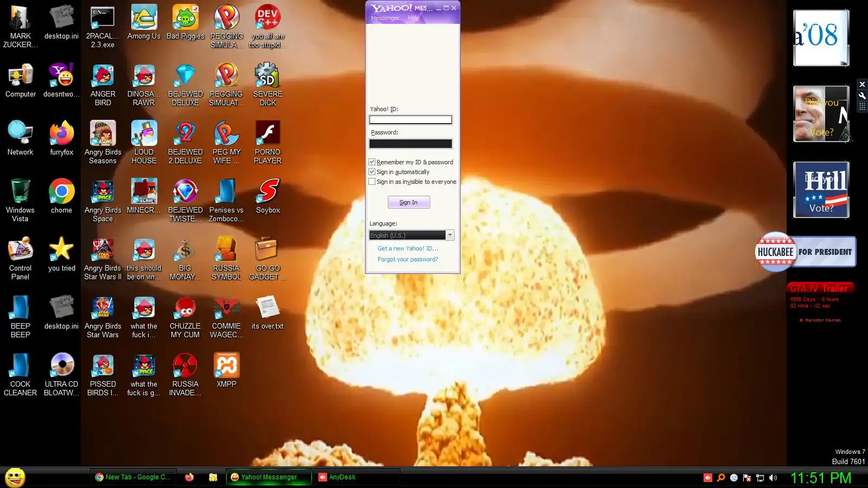
Task: Click the magnifier icon in the system tray
Action: [721, 478]
